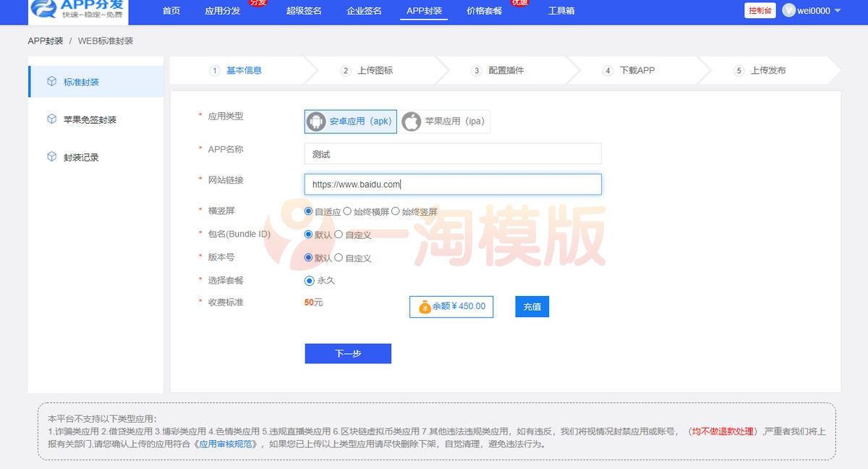868x469 pixels.
Task: Click inside the 网站链接 input field
Action: [x=452, y=184]
